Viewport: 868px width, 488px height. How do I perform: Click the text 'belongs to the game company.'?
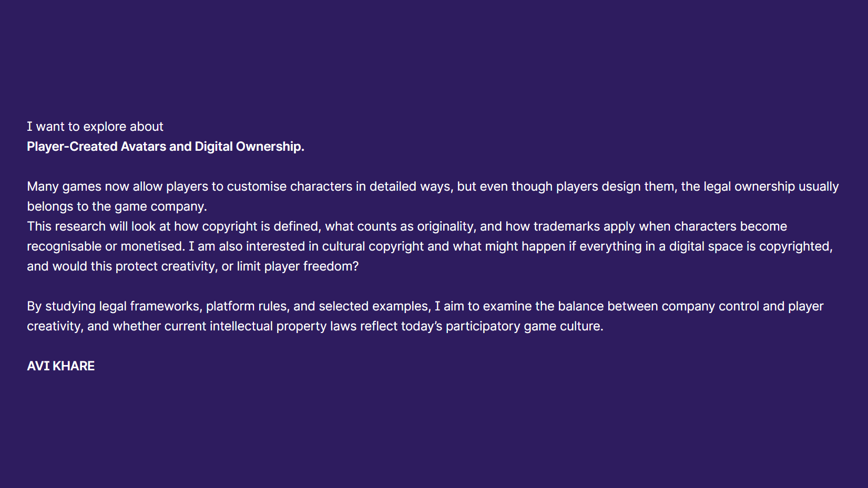pyautogui.click(x=117, y=206)
